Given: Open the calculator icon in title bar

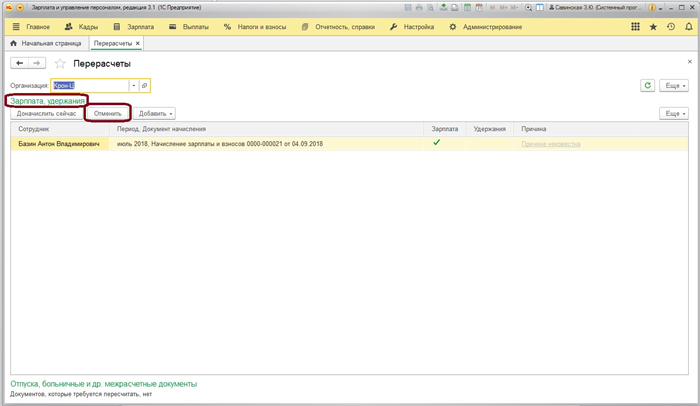Looking at the screenshot, I should [x=467, y=8].
